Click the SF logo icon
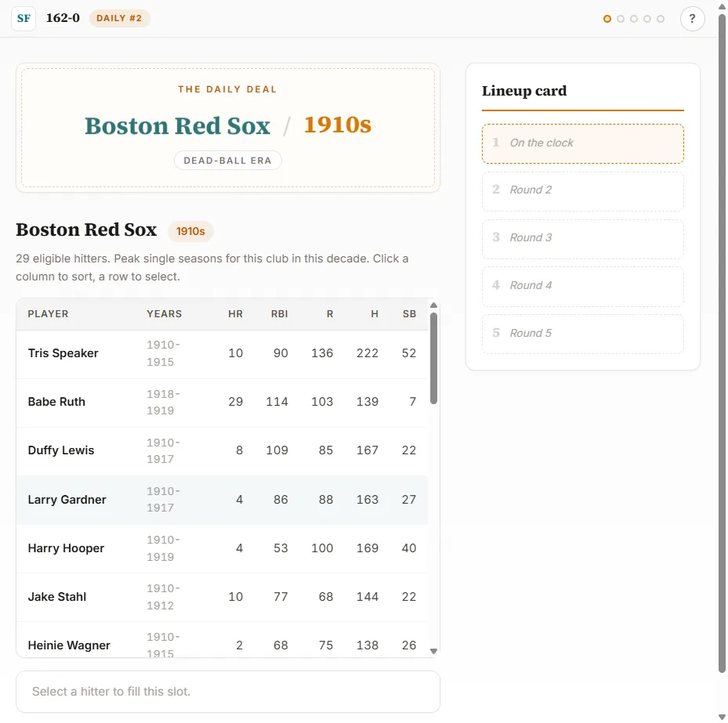 (x=24, y=19)
